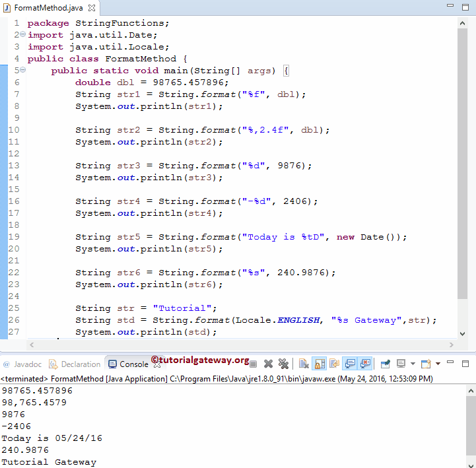Remove all terminated launches with double X icon
Viewport: 476px width, 468px height.
tap(283, 364)
